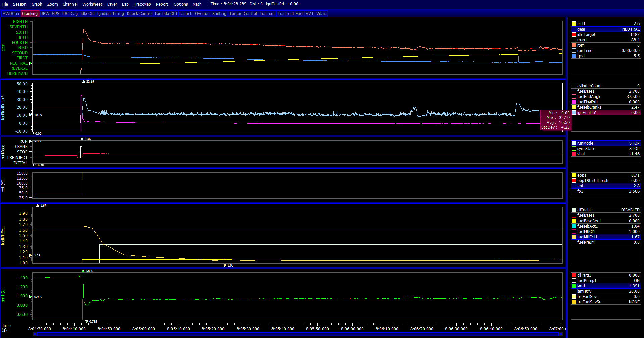Click the fuelBaseSec1 yellow swatch
Image resolution: width=644 pixels, height=338 pixels.
574,221
